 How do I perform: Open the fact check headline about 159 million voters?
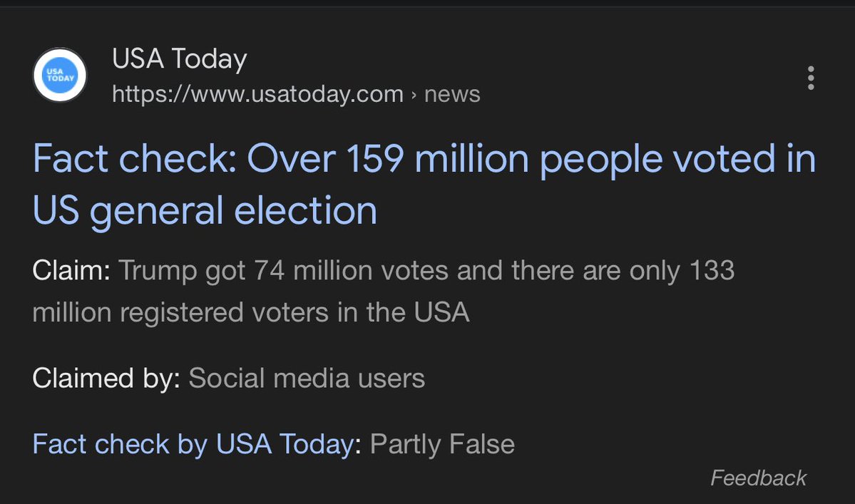pos(424,158)
